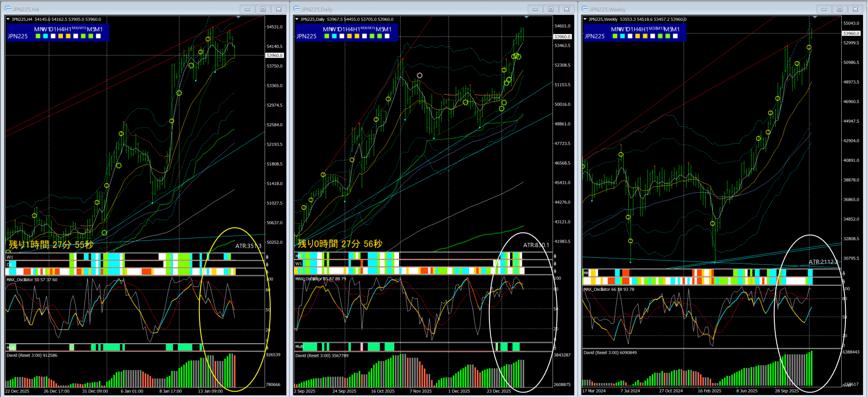
Task: Click the '54531.0' price on H4 price axis
Action: pyautogui.click(x=275, y=27)
